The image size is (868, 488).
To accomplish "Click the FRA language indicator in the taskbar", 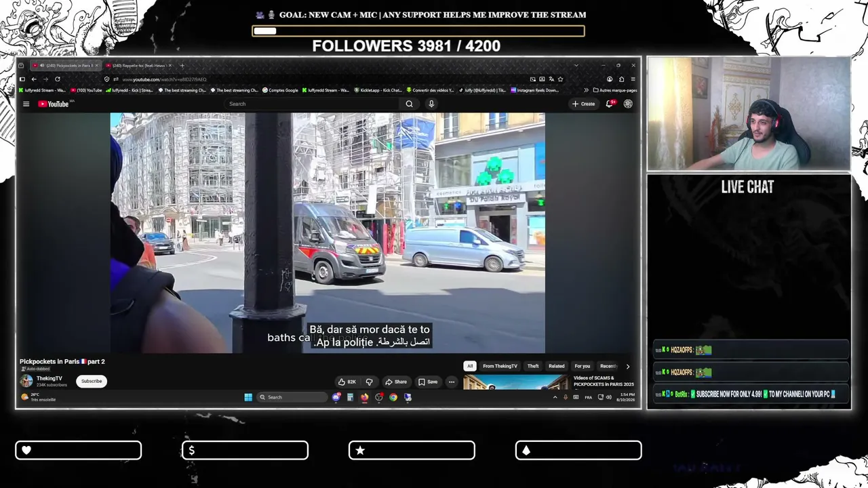I will click(589, 397).
